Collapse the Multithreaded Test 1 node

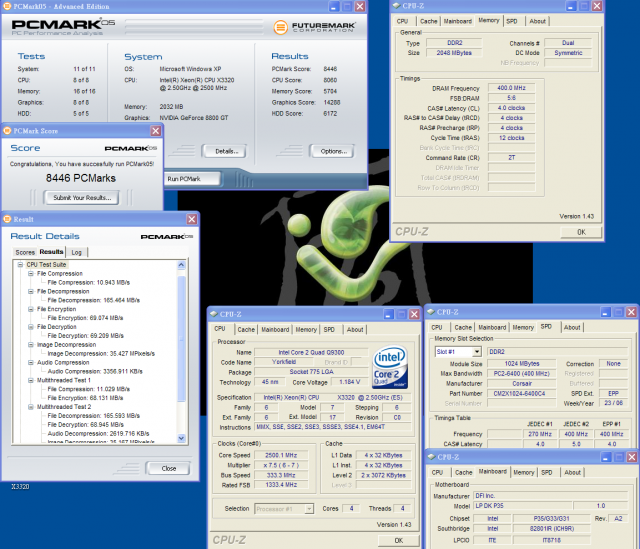[x=31, y=380]
